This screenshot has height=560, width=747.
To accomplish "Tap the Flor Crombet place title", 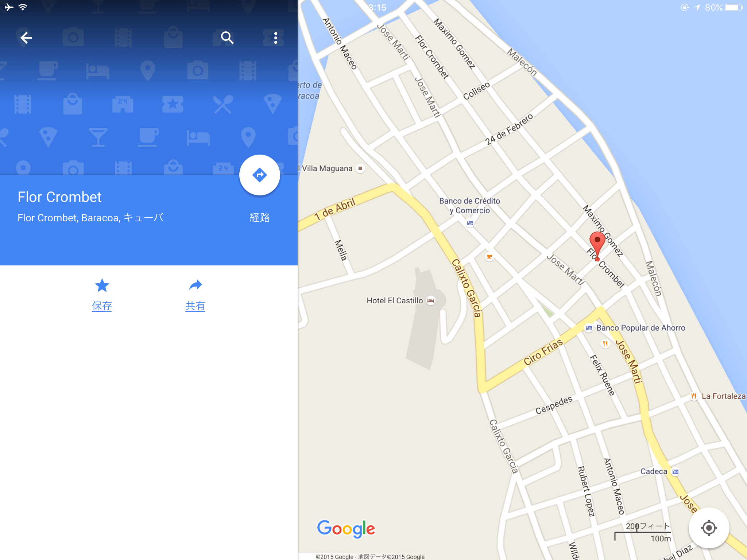I will pos(59,197).
